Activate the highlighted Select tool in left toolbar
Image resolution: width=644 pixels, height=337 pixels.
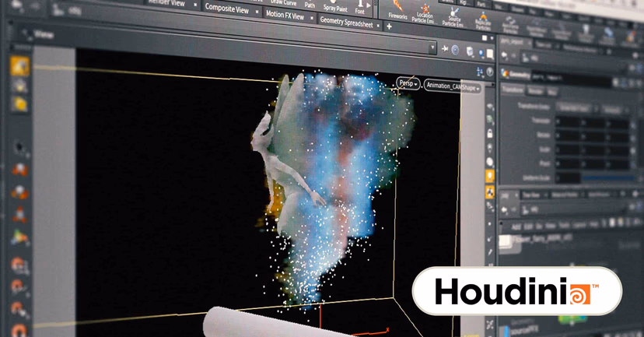click(x=19, y=66)
